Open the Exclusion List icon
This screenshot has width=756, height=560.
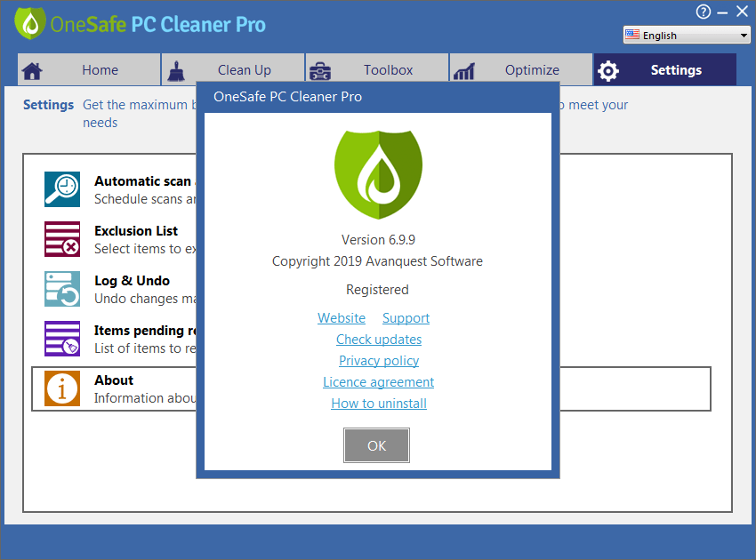click(x=62, y=239)
